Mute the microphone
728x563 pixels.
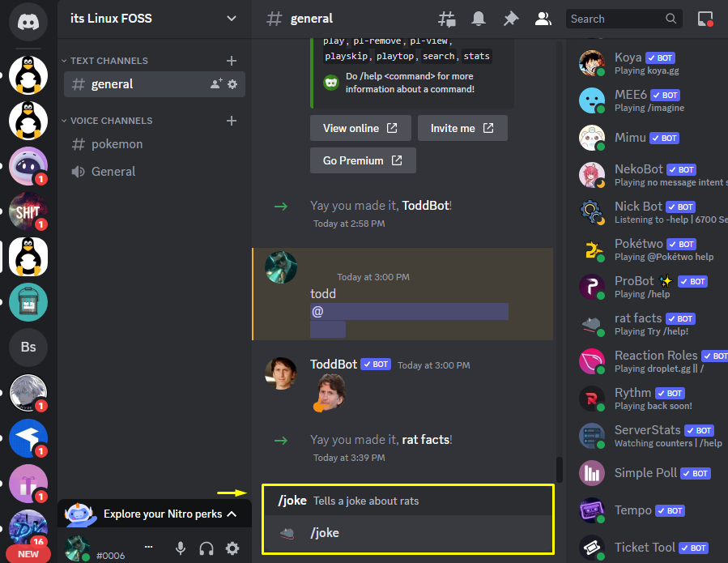point(181,548)
